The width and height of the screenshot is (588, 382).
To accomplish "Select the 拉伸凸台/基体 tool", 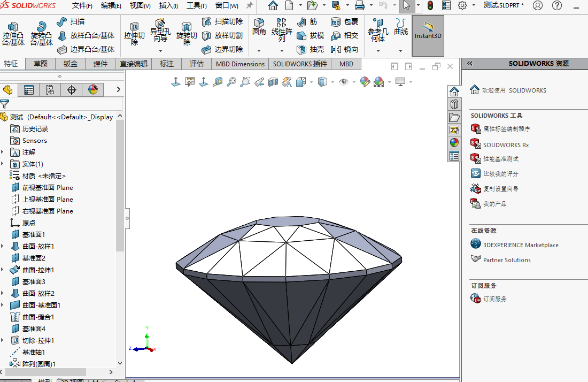I will click(13, 31).
